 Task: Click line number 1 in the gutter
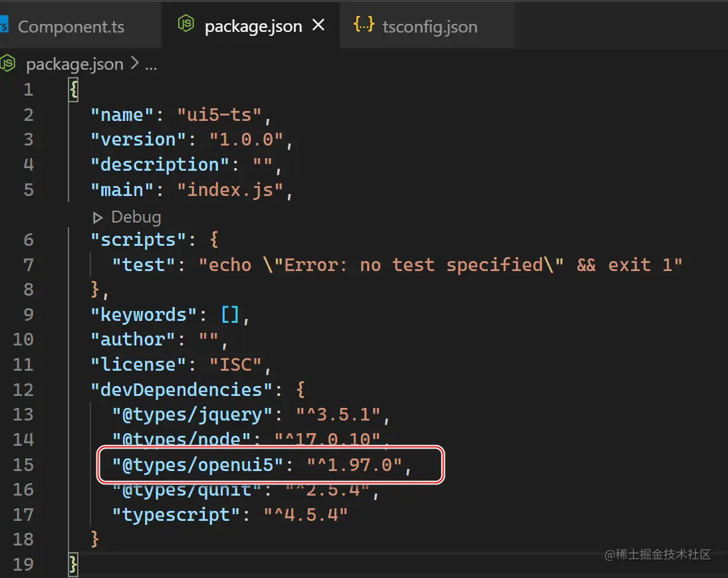pos(29,90)
